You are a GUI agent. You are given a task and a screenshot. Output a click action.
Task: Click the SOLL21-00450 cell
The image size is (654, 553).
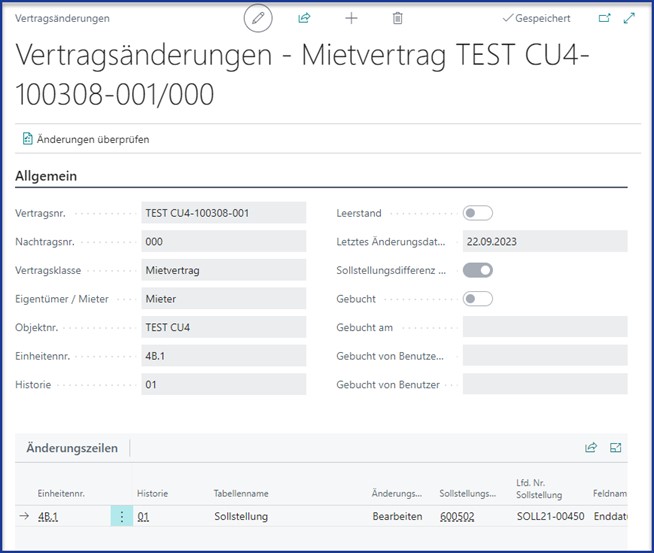551,516
